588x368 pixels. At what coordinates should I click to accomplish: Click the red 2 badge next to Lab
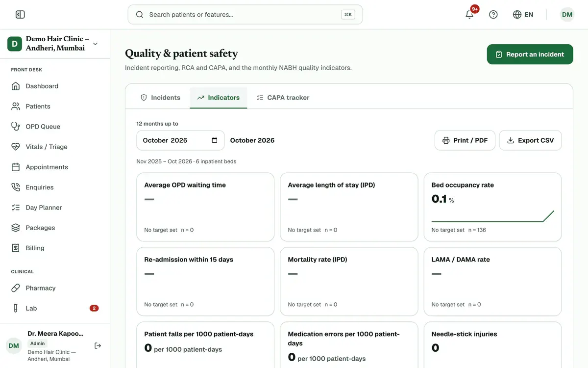pyautogui.click(x=94, y=309)
